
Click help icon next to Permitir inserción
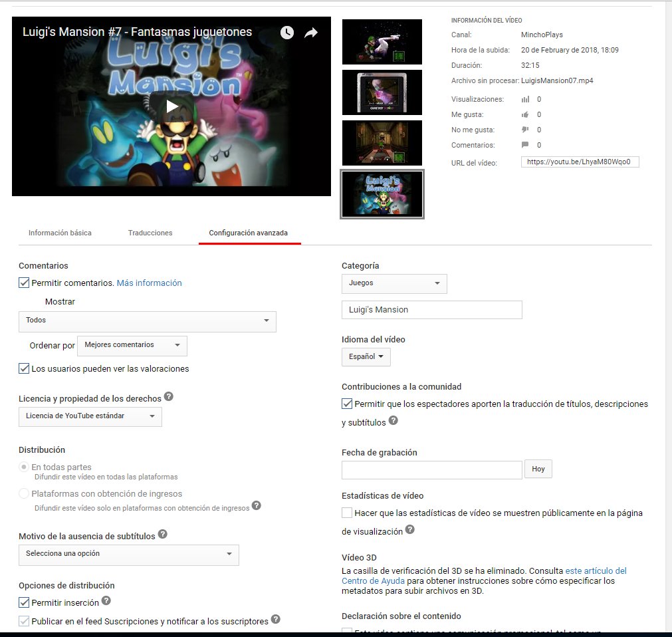(x=106, y=600)
